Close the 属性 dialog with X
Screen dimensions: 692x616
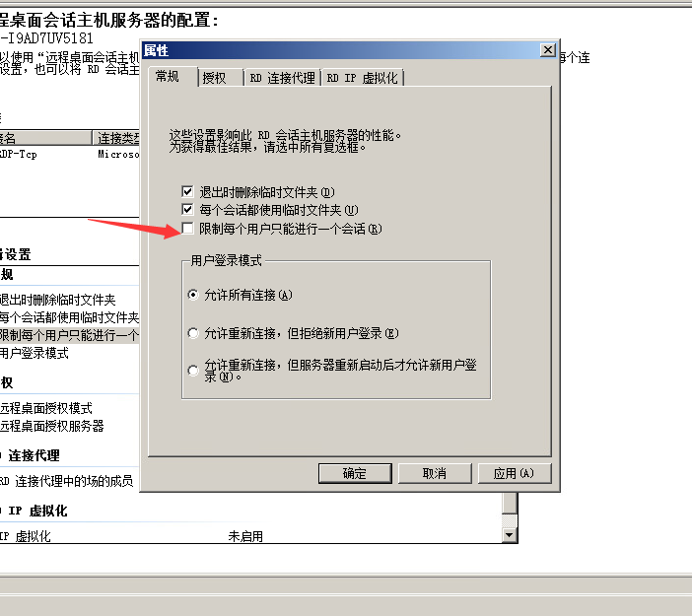point(548,50)
